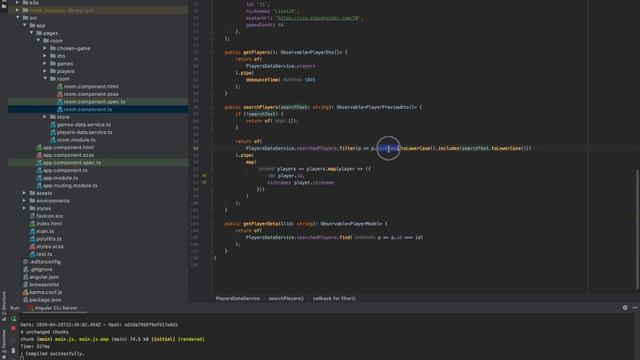Expand the e2e folder
This screenshot has height=360, width=640.
pos(18,2)
